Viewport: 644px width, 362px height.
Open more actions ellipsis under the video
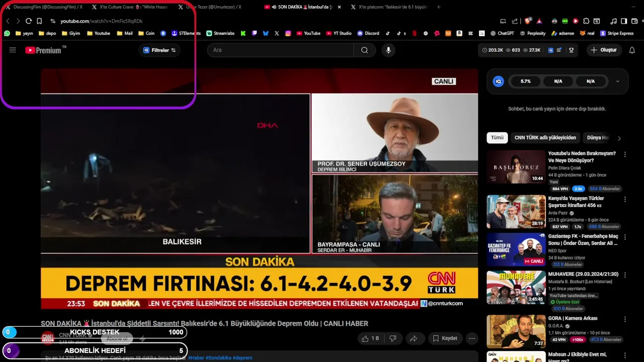(472, 338)
